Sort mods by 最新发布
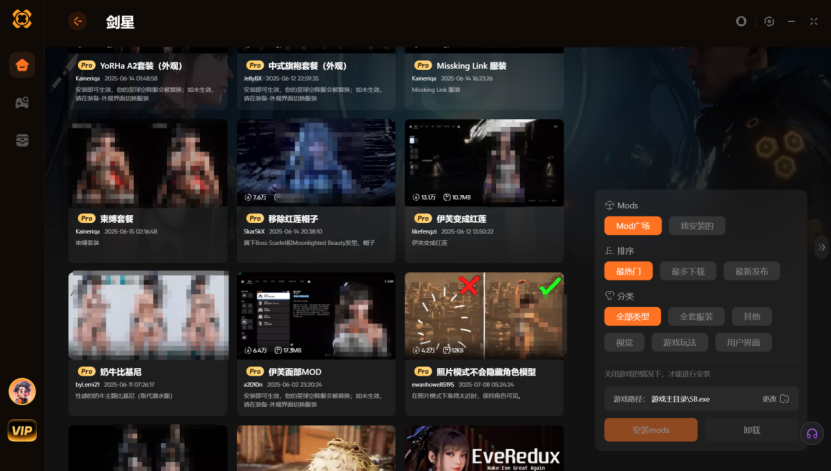The height and width of the screenshot is (471, 831). click(752, 271)
